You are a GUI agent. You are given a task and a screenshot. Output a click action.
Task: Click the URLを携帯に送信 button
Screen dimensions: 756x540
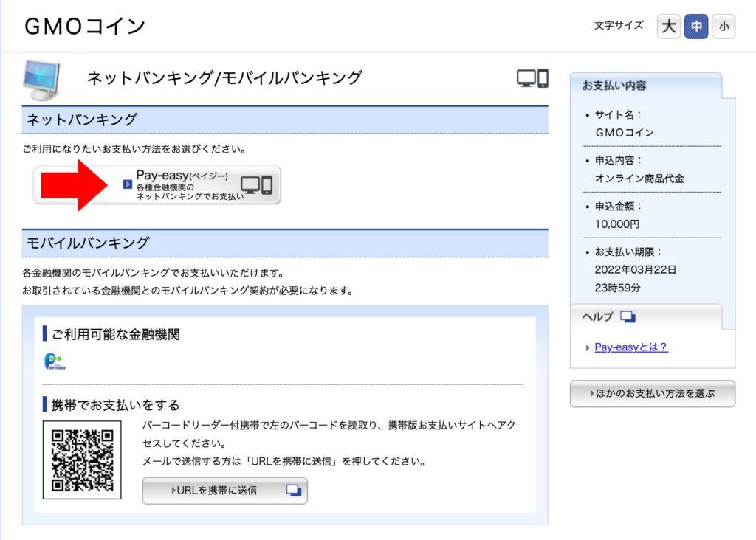pos(224,491)
